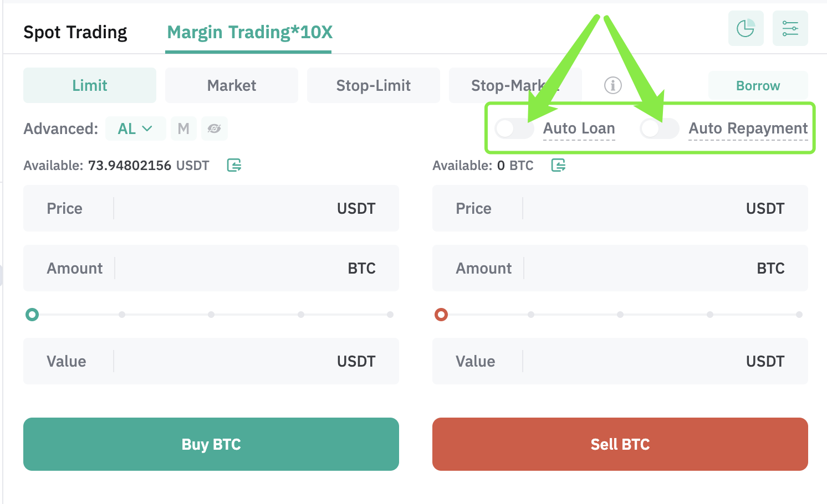Click the Borrow button
This screenshot has height=504, width=827.
[758, 86]
